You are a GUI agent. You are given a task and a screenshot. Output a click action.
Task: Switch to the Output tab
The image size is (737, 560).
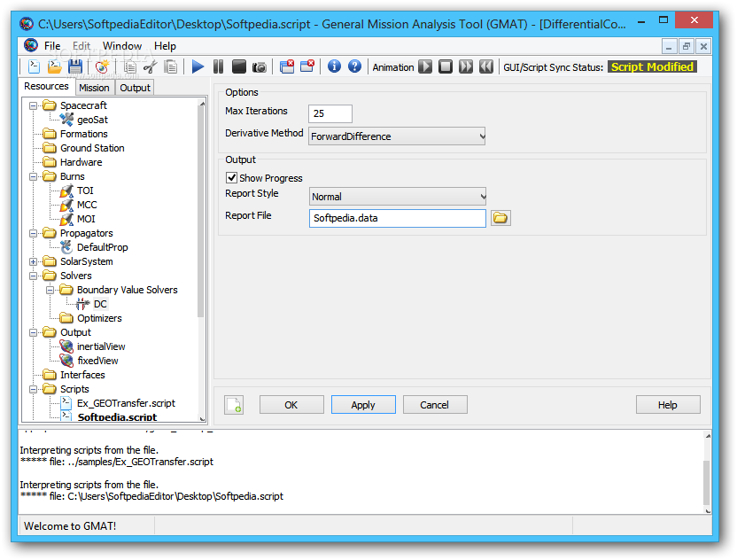(x=135, y=88)
